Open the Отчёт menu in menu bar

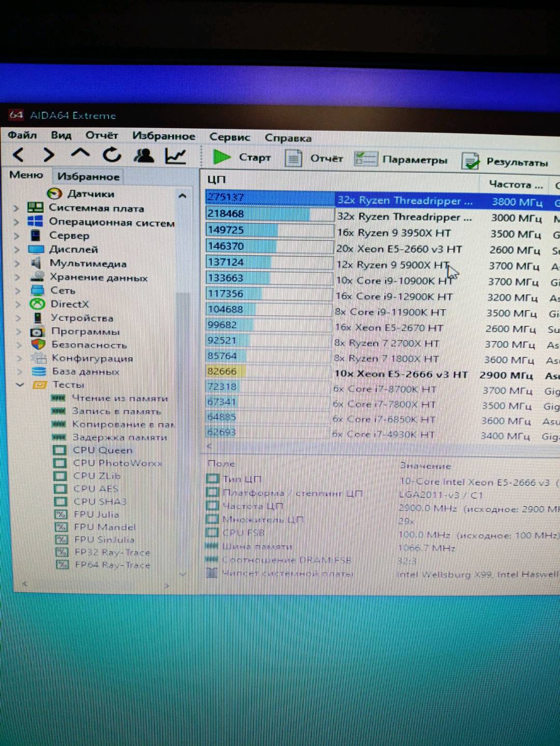click(x=102, y=135)
